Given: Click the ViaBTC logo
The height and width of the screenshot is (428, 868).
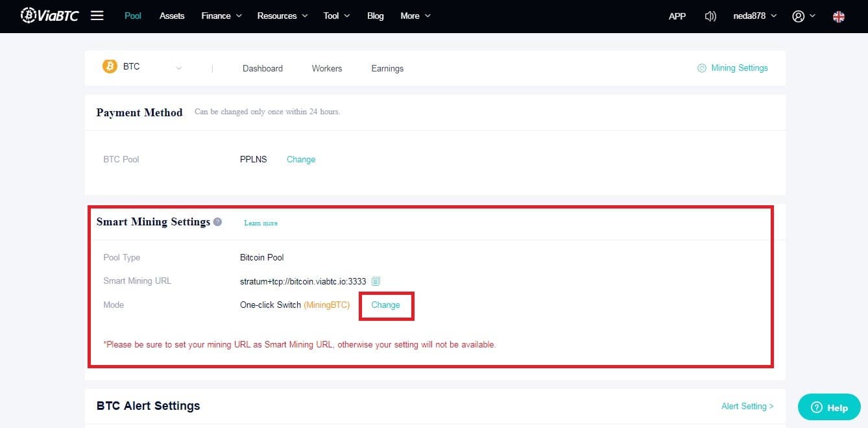Looking at the screenshot, I should point(49,16).
